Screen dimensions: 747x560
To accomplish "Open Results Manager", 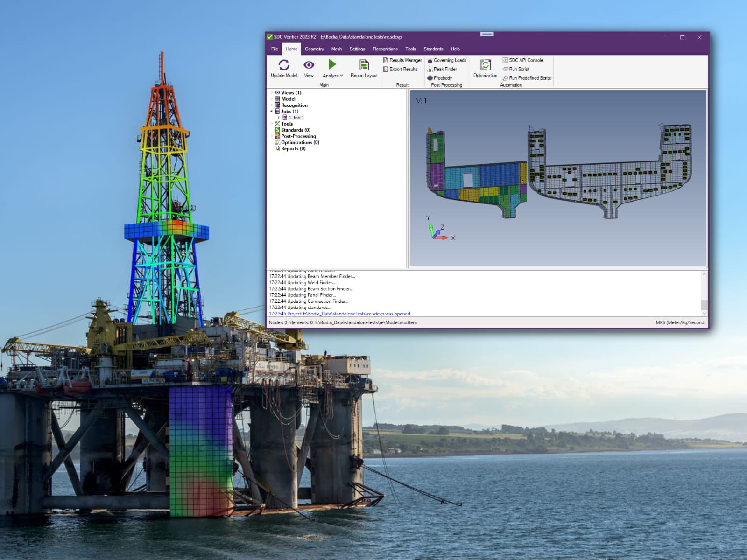I will coord(402,60).
